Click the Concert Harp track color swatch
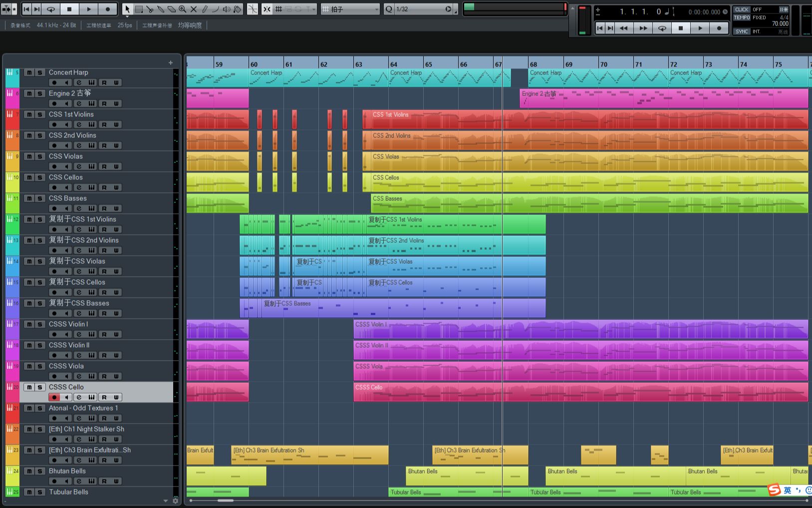Viewport: 812px width, 508px height. (x=12, y=78)
